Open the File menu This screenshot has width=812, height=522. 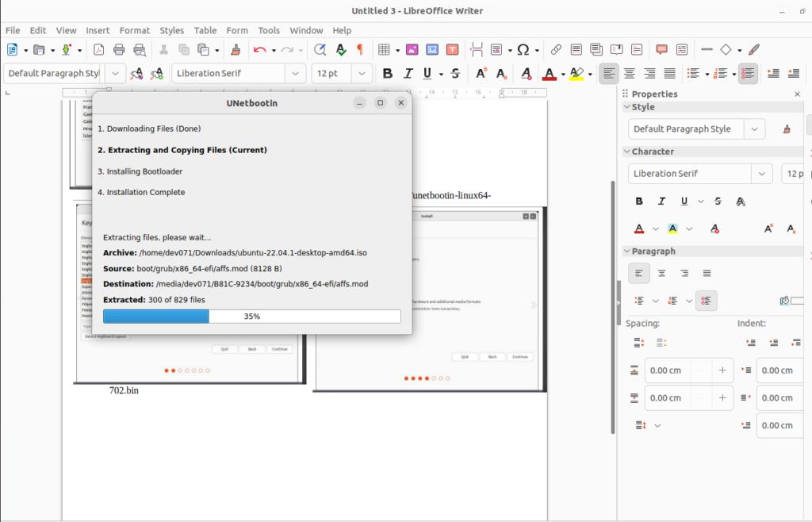click(13, 31)
